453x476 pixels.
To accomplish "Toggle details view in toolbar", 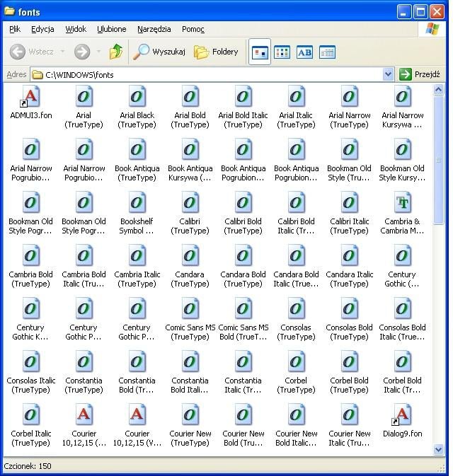I will (327, 52).
